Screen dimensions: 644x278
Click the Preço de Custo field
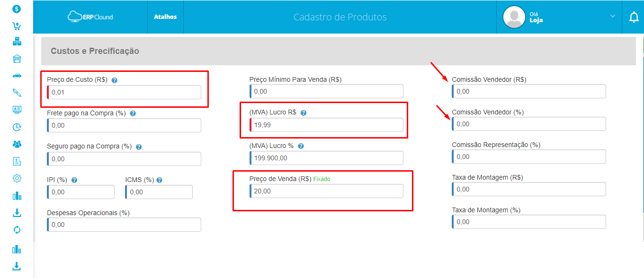124,92
